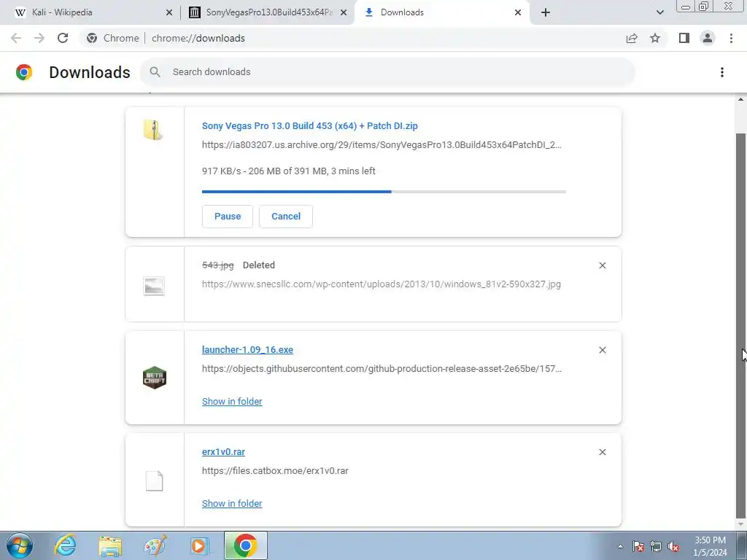Click the Action Center flag icon
Screen dimensions: 747x560
pos(638,546)
